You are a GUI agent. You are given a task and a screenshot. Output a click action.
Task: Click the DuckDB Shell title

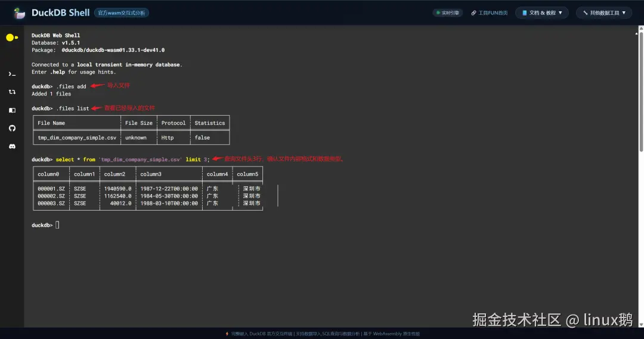tap(60, 13)
